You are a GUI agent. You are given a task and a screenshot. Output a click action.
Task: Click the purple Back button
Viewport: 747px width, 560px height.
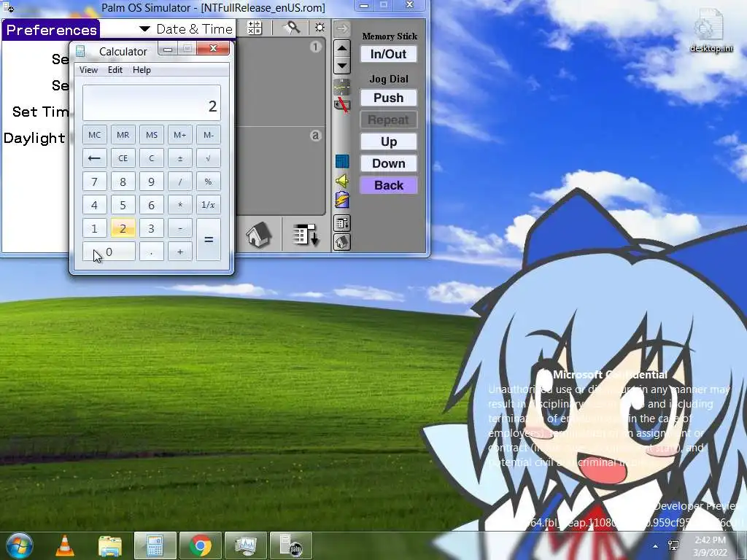(x=389, y=185)
